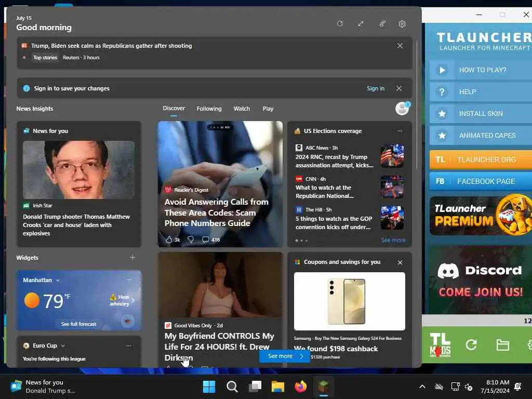Screen dimensions: 532x399
Task: Open INSTALL SKIN in TLauncher
Action: [x=481, y=114]
